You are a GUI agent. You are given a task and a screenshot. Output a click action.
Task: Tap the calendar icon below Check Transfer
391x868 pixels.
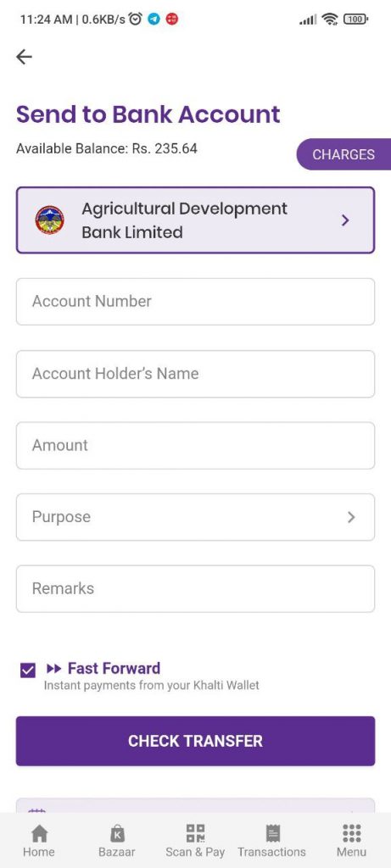36,810
